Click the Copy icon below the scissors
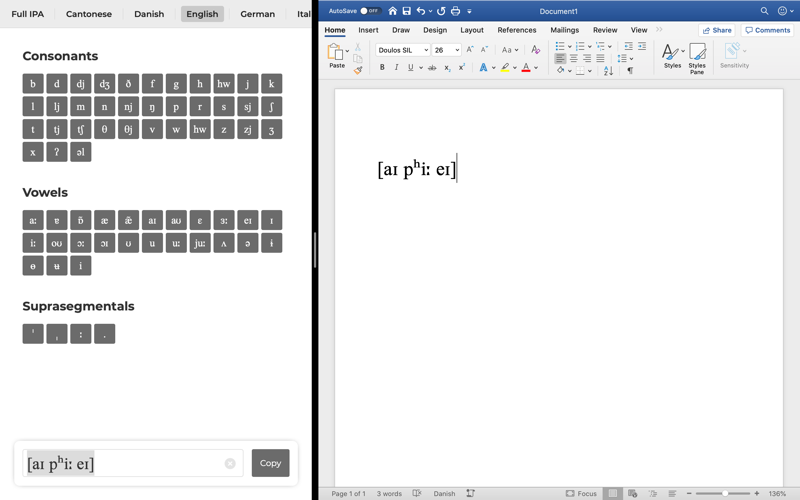This screenshot has height=500, width=800. [358, 59]
